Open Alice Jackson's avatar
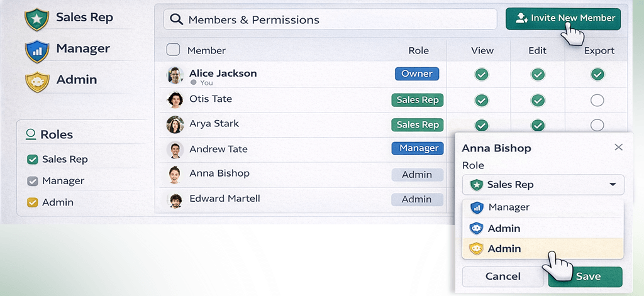This screenshot has height=296, width=644. (x=175, y=75)
